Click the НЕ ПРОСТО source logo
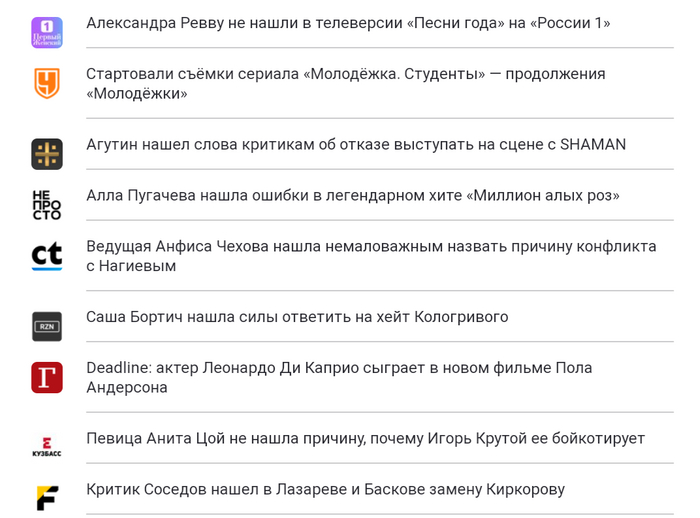Image resolution: width=700 pixels, height=518 pixels. pyautogui.click(x=47, y=205)
